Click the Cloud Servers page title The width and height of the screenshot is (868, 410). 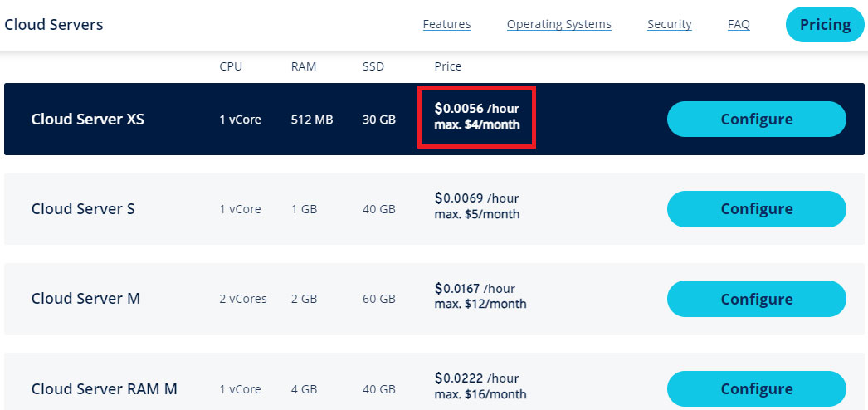pos(54,24)
